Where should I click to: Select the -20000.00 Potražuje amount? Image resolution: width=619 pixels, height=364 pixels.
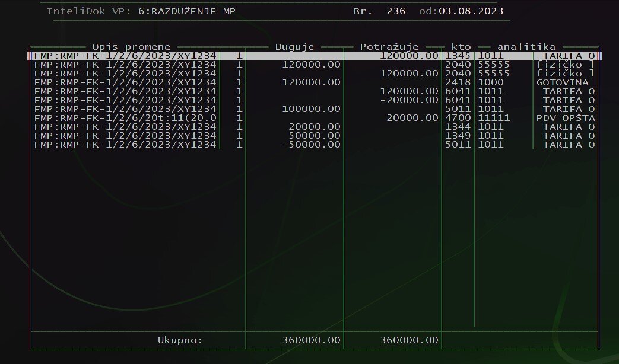coord(409,100)
